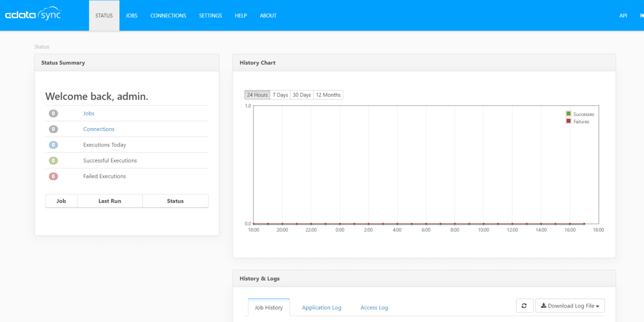
Task: Click the Failed Executions red badge
Action: pyautogui.click(x=53, y=177)
